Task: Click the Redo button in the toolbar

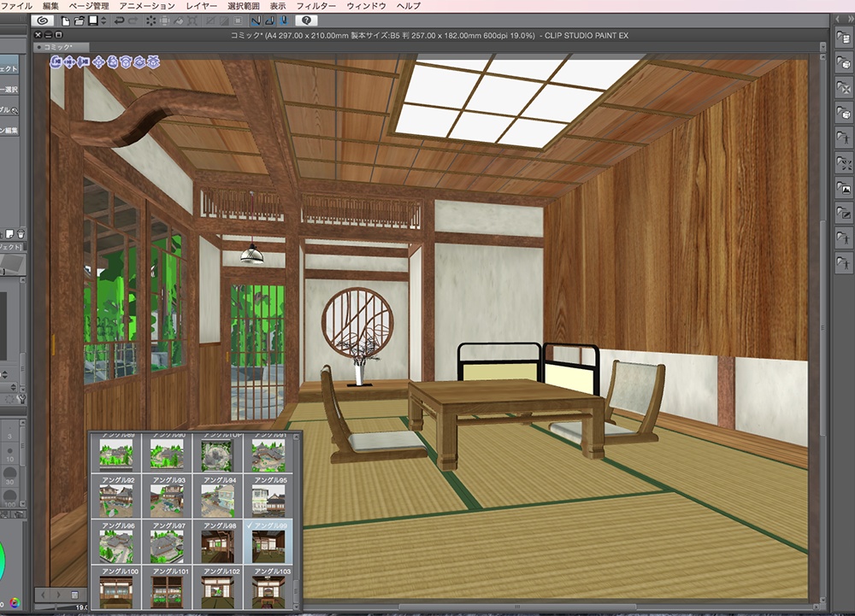Action: point(133,19)
